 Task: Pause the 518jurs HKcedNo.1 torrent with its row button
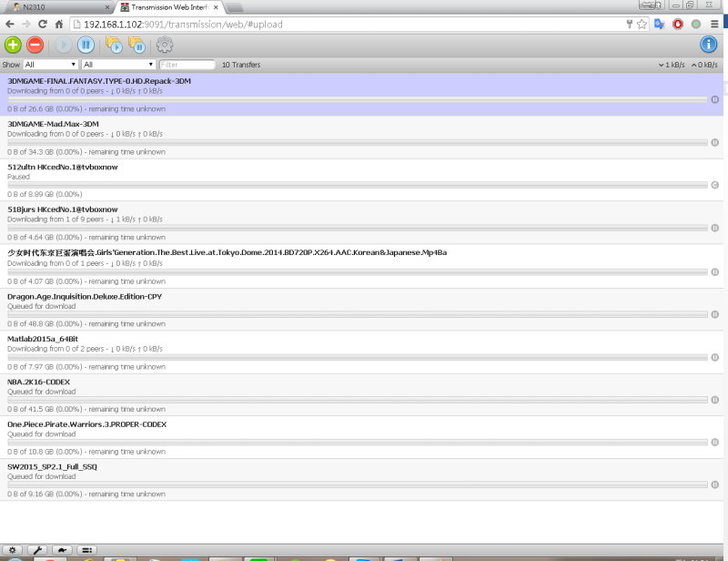[x=715, y=228]
